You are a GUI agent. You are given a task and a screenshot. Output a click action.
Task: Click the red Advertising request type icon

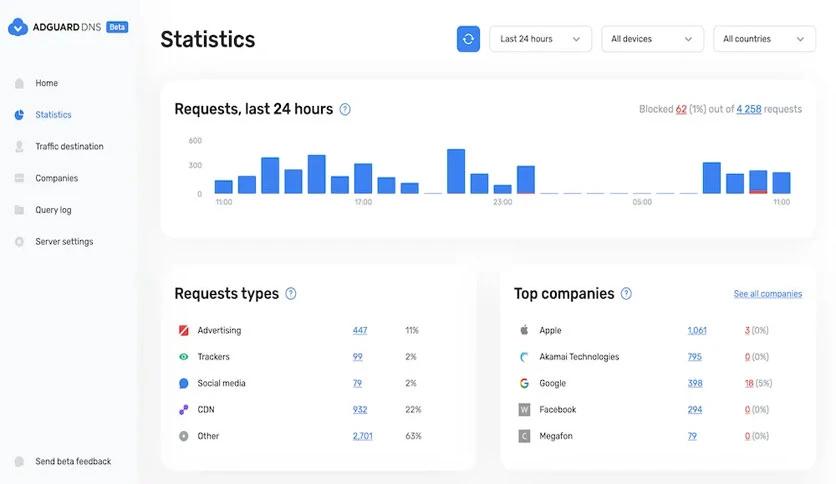point(183,330)
